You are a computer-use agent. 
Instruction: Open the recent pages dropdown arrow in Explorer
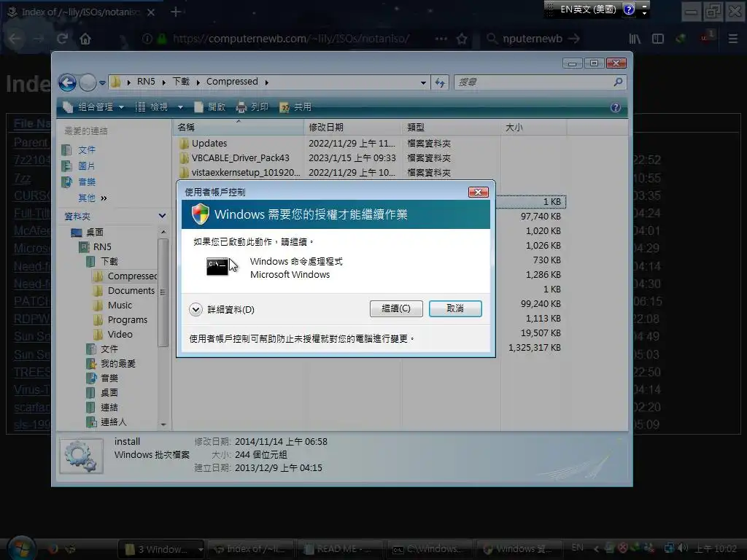[x=102, y=83]
